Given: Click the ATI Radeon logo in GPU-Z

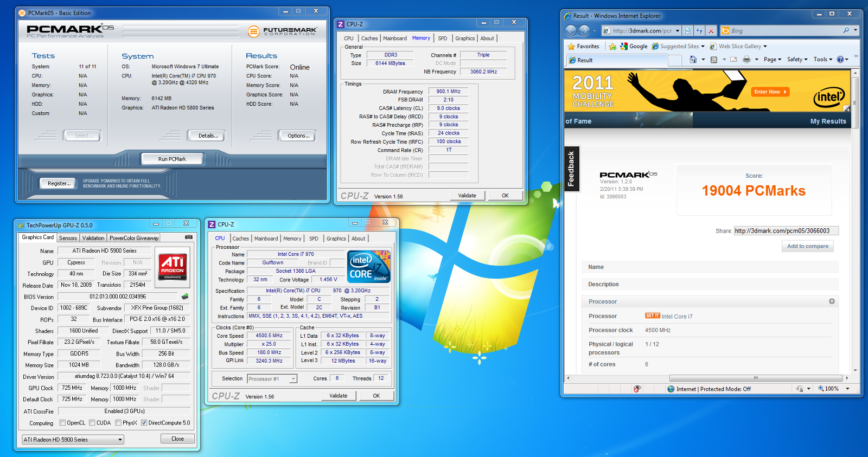Looking at the screenshot, I should tap(173, 267).
